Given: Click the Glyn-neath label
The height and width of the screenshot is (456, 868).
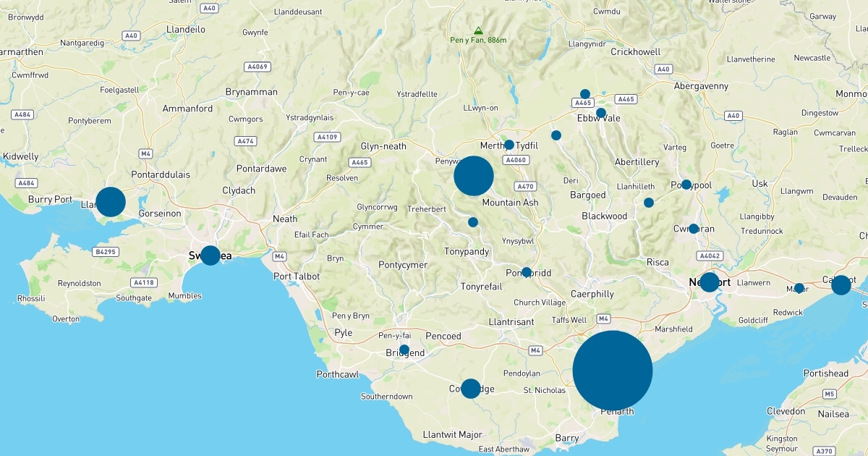Looking at the screenshot, I should (x=384, y=145).
